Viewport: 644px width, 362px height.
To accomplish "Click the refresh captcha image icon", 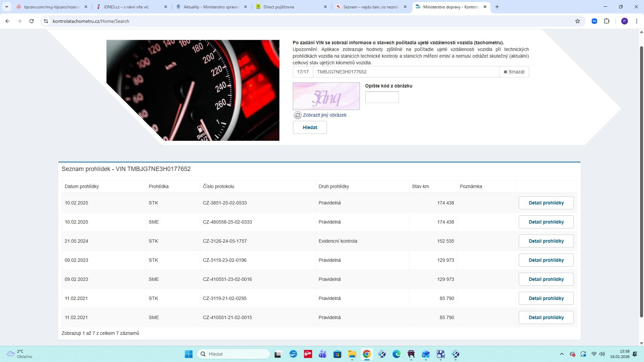I will pos(297,115).
